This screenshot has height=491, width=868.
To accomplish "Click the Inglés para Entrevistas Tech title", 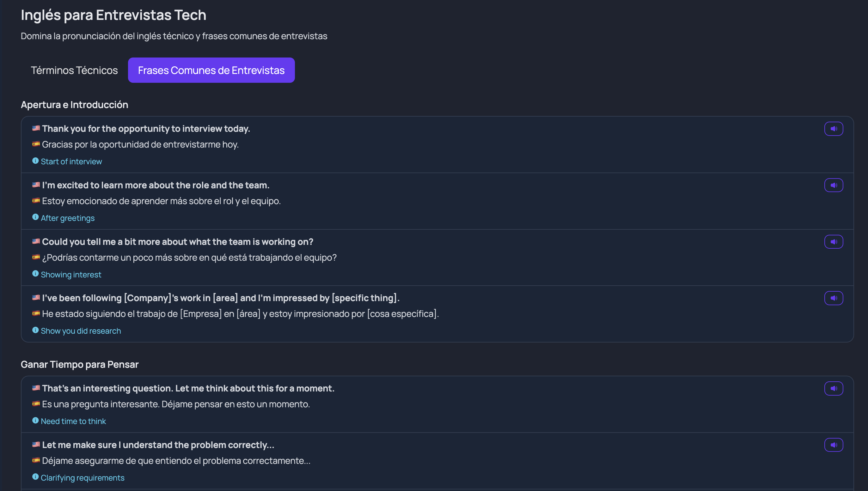I will click(113, 15).
